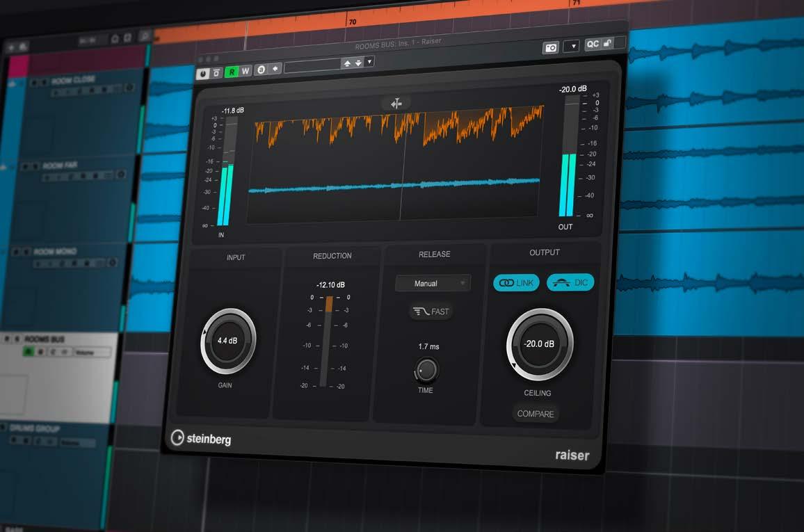
Task: Click the -11.8 dB input peak readout
Action: pos(233,111)
